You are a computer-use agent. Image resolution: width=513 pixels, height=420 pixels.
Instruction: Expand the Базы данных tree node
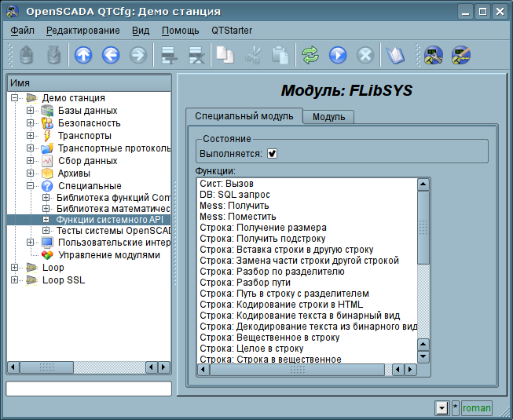(30, 111)
